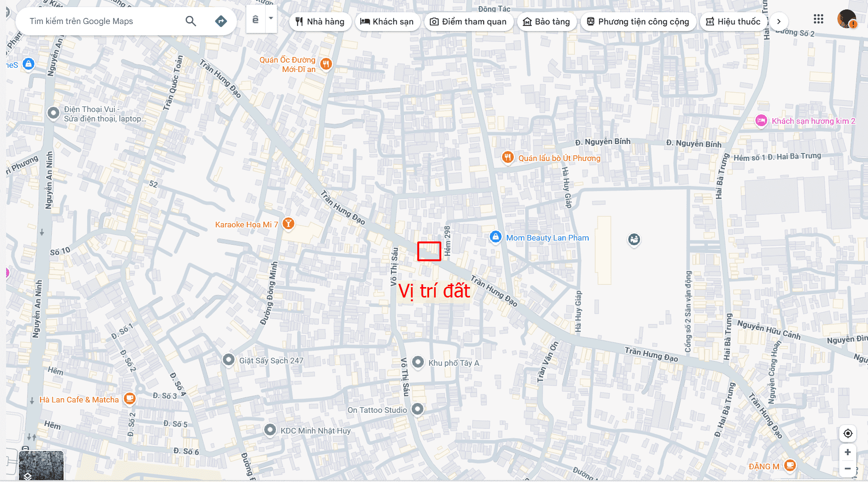
Task: Zoom in with the plus button
Action: coord(848,452)
